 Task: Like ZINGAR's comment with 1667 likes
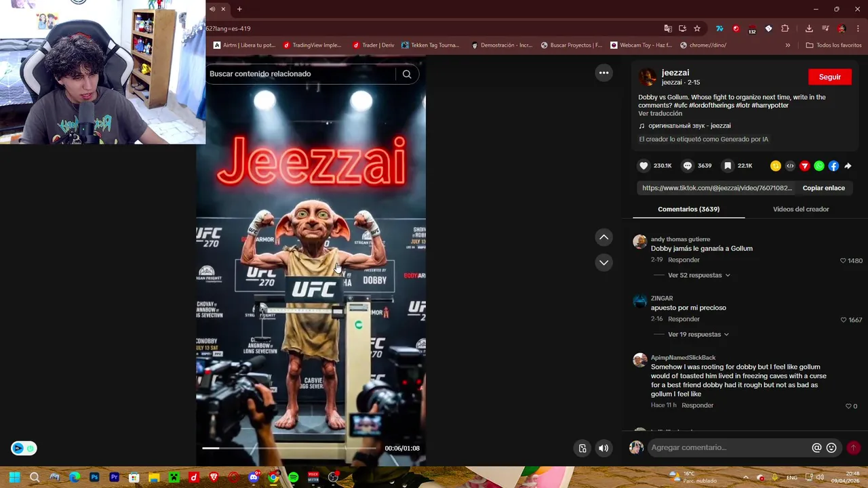[x=844, y=320]
